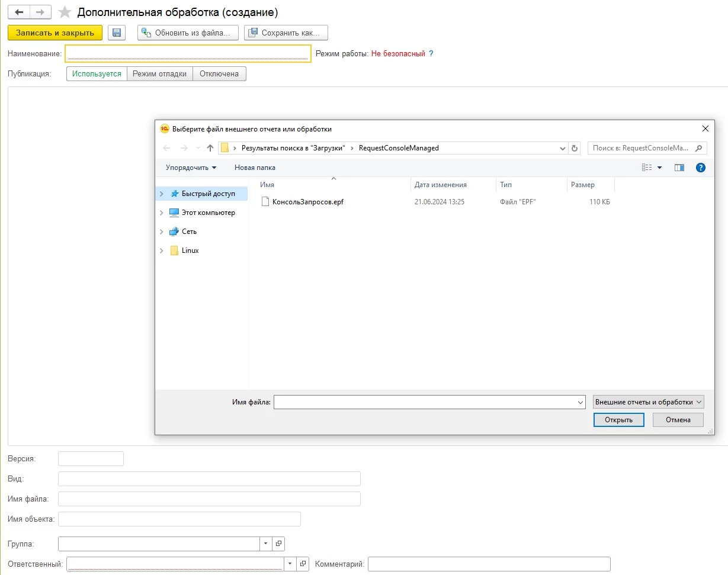Toggle the preview pane icon
This screenshot has width=728, height=575.
(x=679, y=168)
